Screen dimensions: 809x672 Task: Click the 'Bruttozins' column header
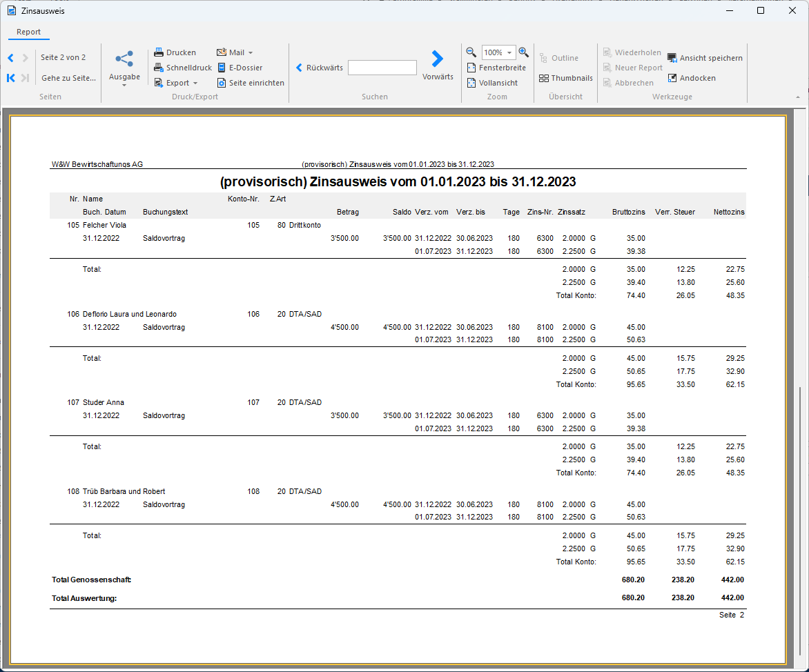click(628, 212)
